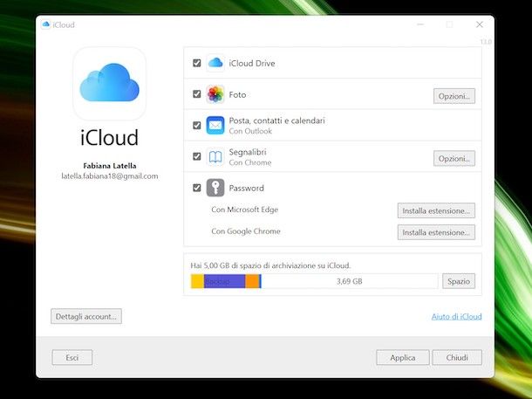The width and height of the screenshot is (532, 399).
Task: Click the purple Backup storage segment
Action: pos(225,281)
